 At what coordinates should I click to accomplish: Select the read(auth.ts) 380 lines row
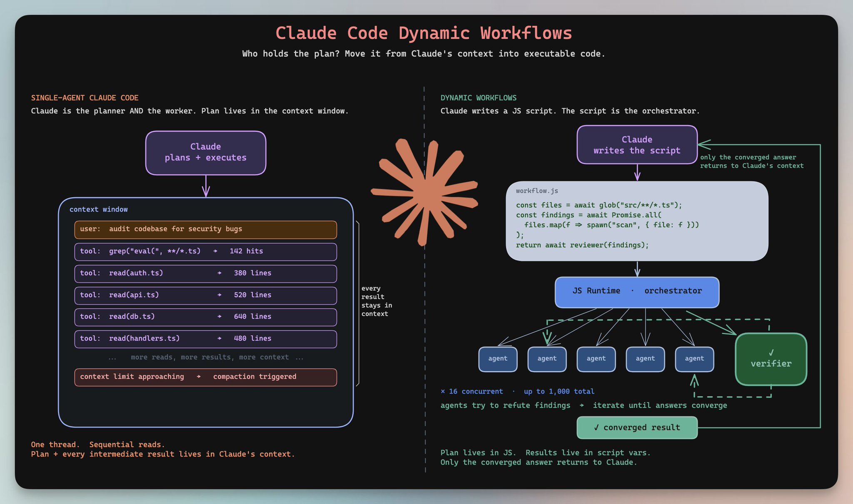coord(206,274)
